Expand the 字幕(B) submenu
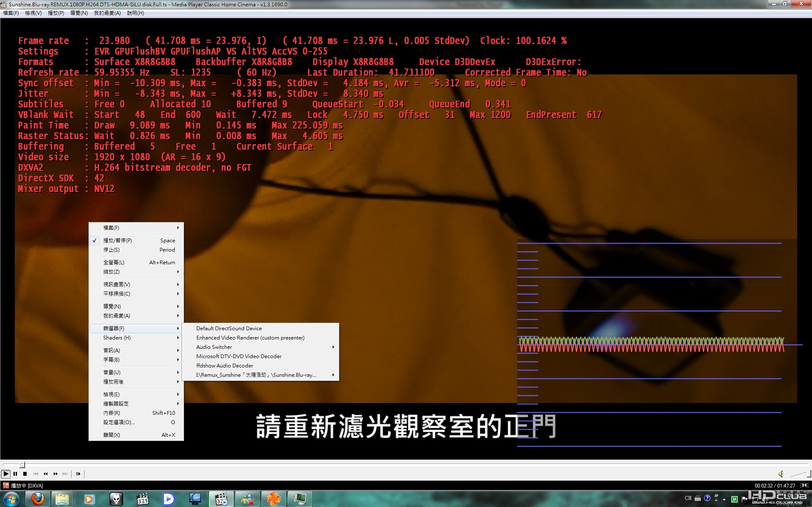 pyautogui.click(x=136, y=359)
